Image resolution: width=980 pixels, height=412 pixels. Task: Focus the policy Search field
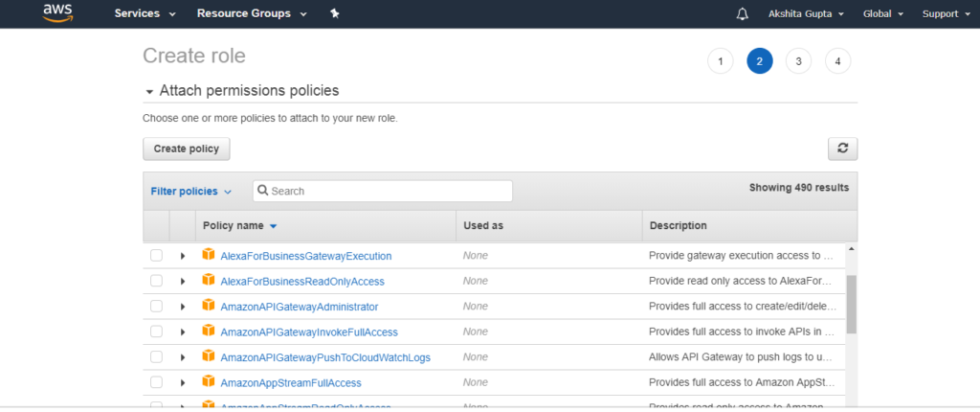point(383,191)
